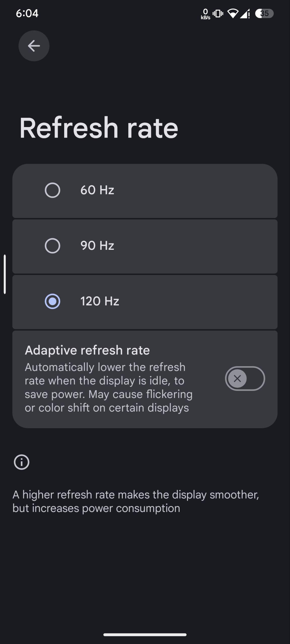Enable the Adaptive refresh rate switch

click(x=245, y=378)
